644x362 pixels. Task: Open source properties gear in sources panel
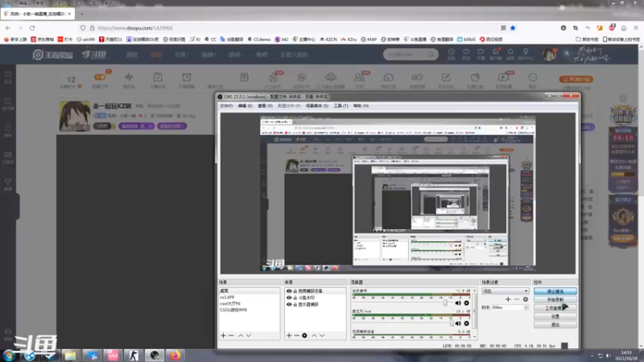pos(304,335)
